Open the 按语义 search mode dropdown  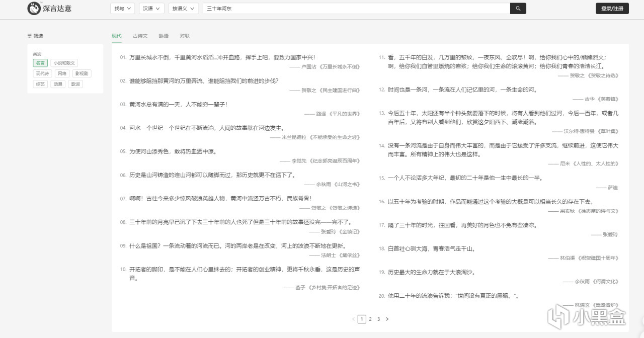tap(183, 9)
